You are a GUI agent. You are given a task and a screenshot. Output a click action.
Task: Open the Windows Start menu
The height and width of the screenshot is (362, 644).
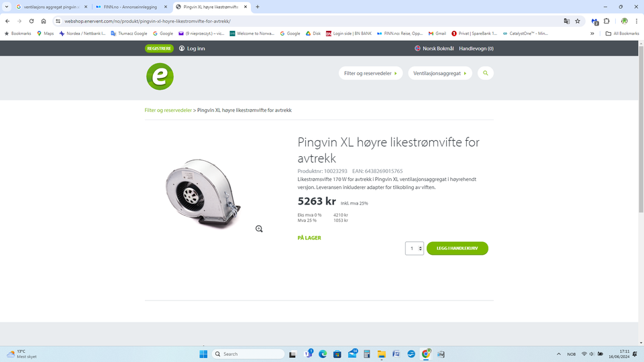(x=203, y=354)
